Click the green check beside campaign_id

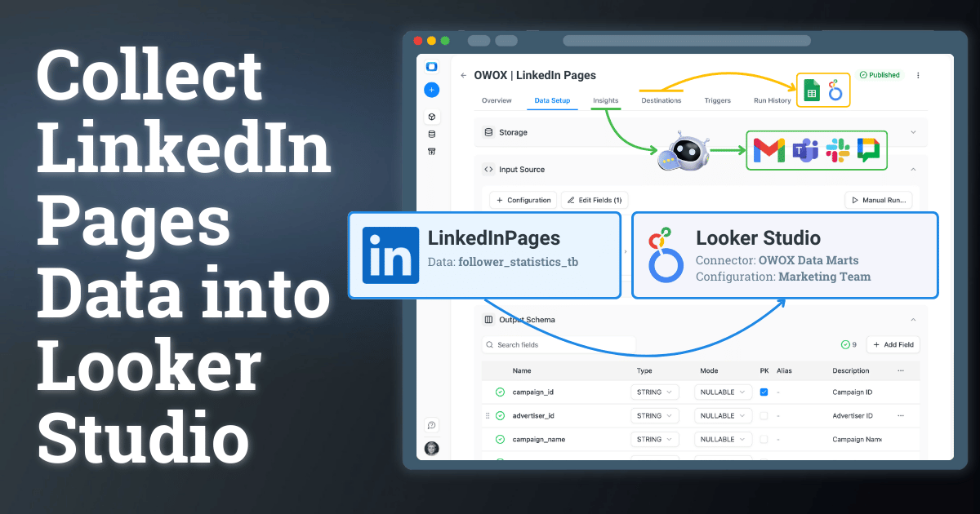point(500,392)
